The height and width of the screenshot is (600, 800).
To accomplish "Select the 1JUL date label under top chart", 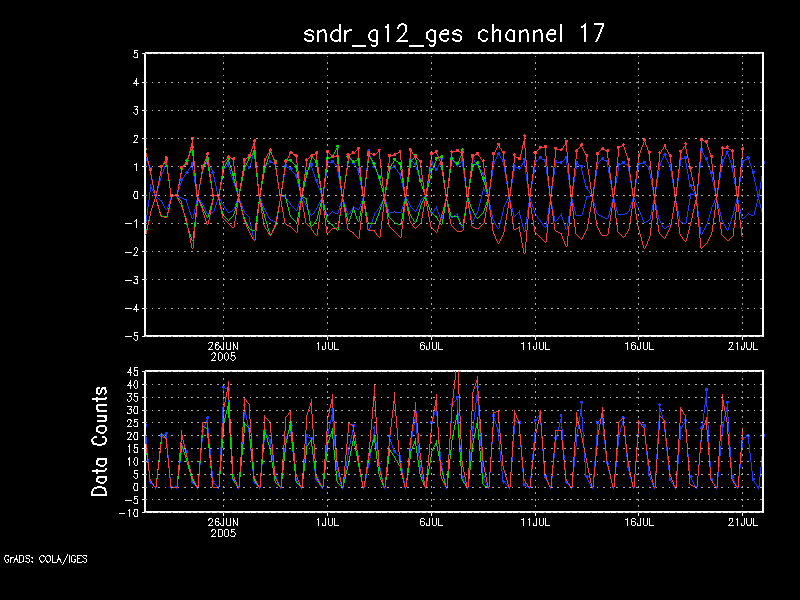I will (326, 345).
